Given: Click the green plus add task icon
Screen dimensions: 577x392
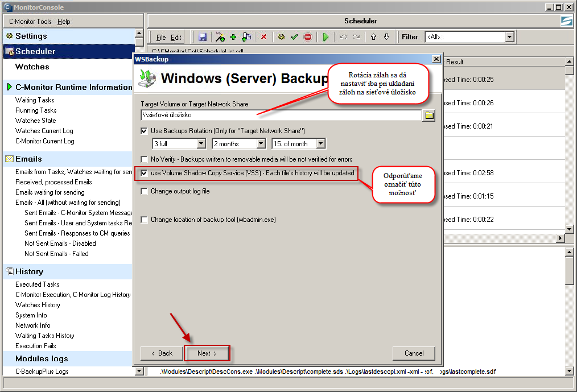Looking at the screenshot, I should click(x=233, y=37).
